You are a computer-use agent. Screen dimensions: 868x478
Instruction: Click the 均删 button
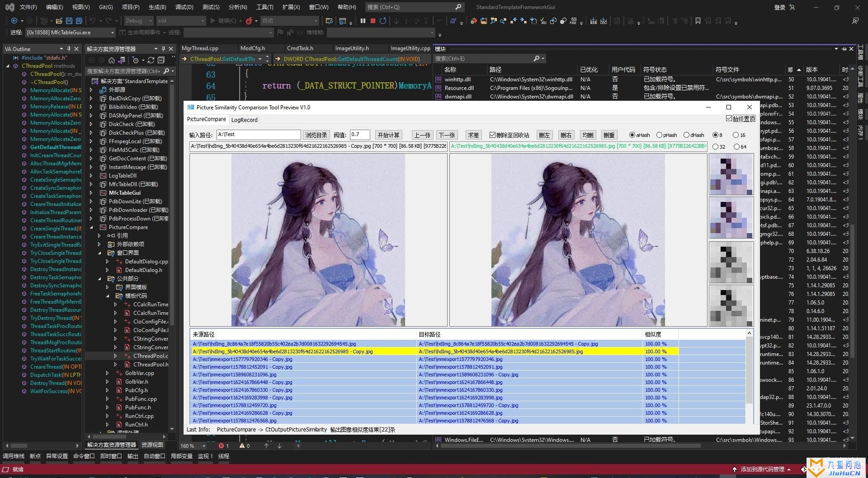pyautogui.click(x=588, y=135)
